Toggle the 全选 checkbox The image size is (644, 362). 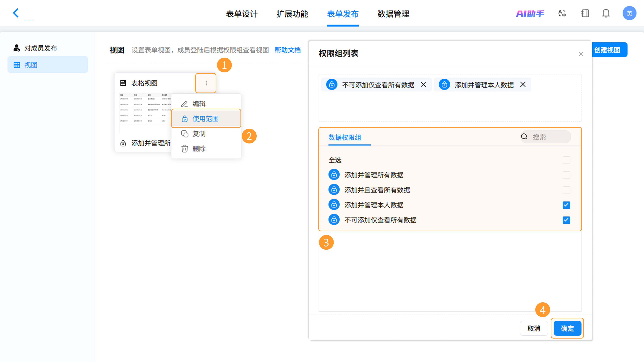[566, 160]
